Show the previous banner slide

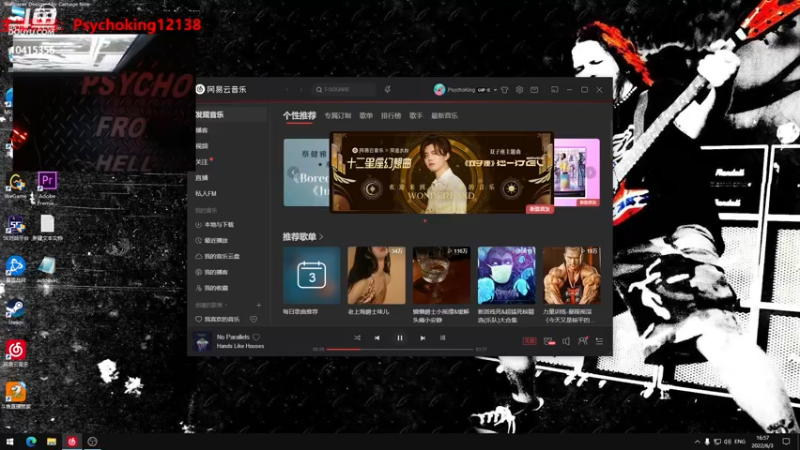pos(293,172)
